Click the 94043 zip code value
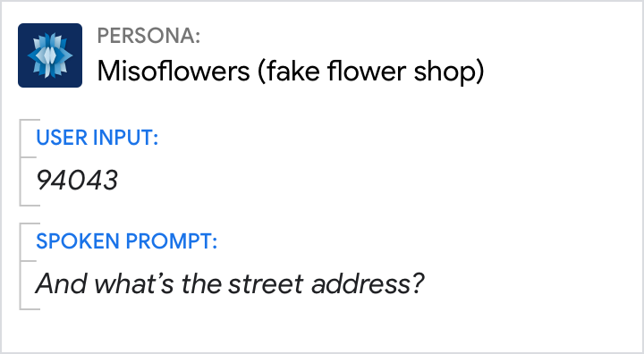The width and height of the screenshot is (644, 354). click(x=77, y=181)
